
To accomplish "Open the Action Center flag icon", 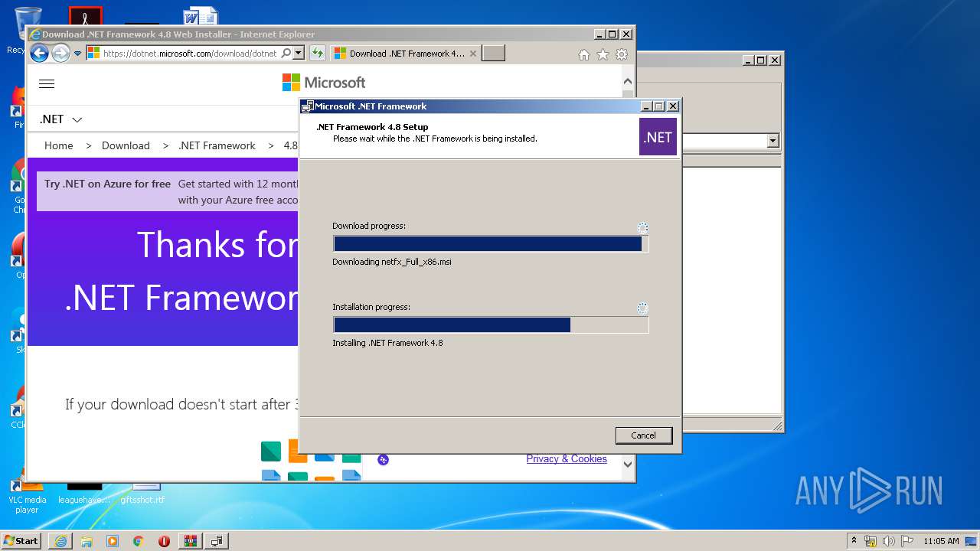I will click(x=906, y=541).
